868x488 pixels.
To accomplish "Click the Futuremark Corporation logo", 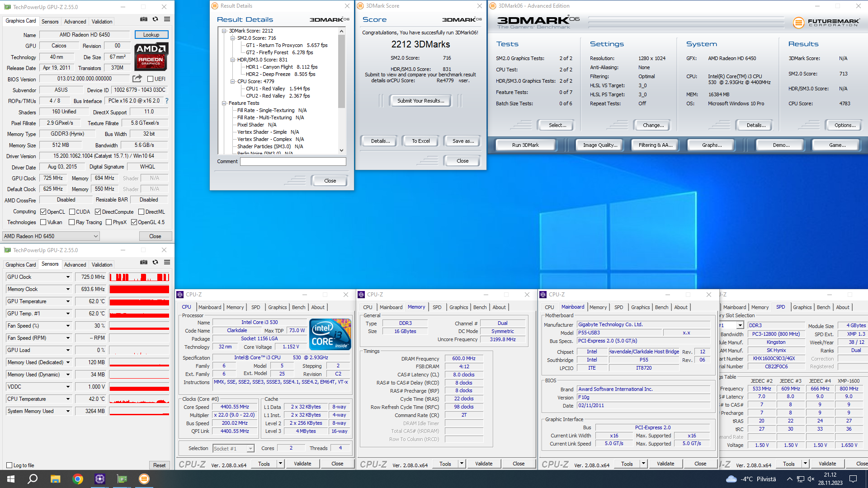I will pyautogui.click(x=826, y=23).
